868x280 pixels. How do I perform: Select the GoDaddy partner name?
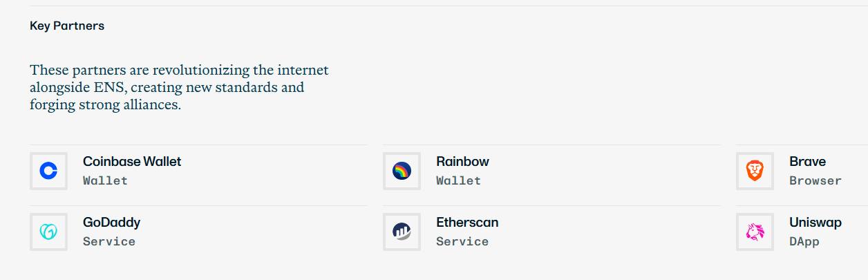click(x=111, y=223)
